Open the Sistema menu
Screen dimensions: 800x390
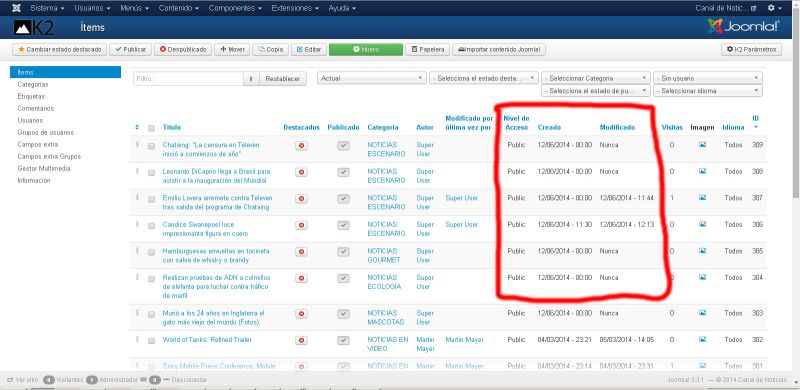[x=47, y=8]
